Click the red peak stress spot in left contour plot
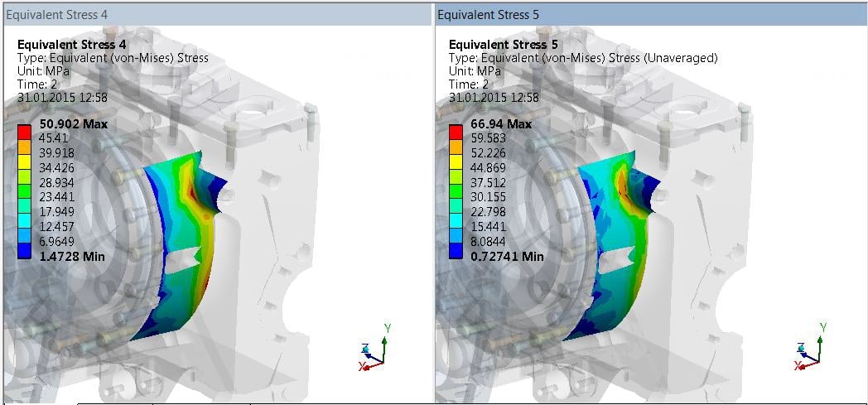This screenshot has height=405, width=868. click(192, 193)
